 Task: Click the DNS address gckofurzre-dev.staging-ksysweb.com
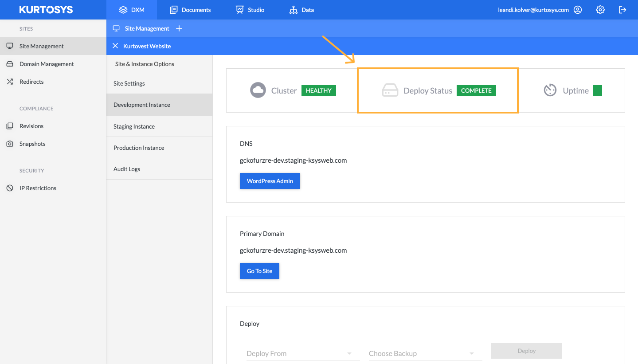293,160
